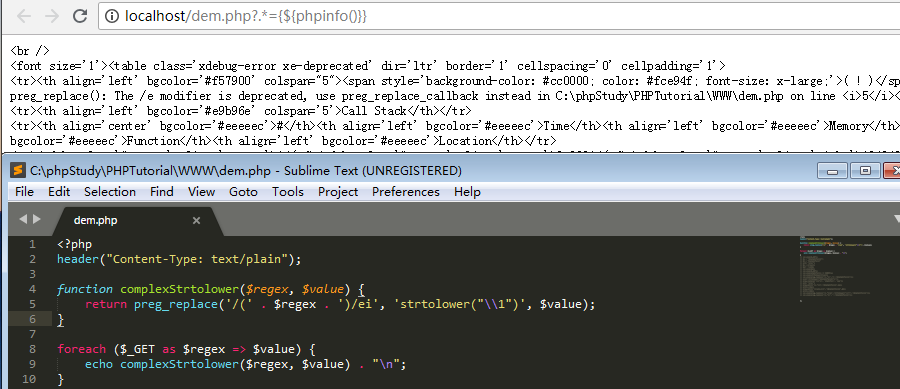The height and width of the screenshot is (389, 900).
Task: Go to previous tab with left arrow
Action: (23, 219)
